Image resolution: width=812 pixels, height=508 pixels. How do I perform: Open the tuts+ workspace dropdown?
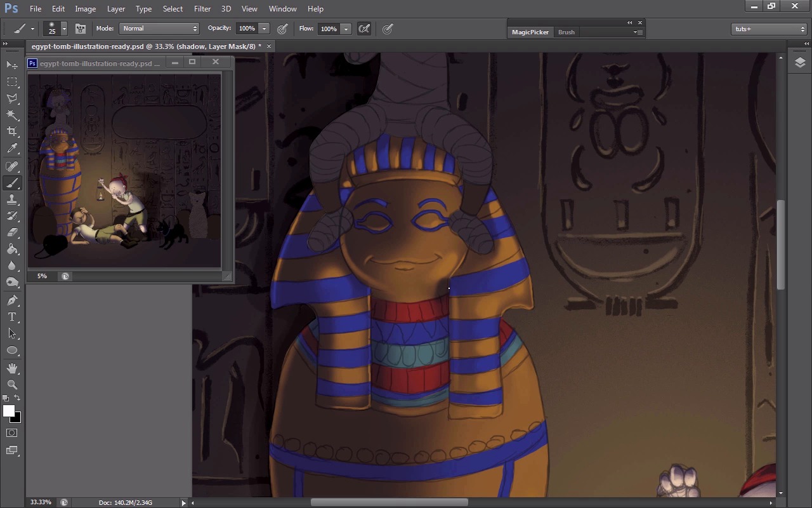tap(769, 29)
